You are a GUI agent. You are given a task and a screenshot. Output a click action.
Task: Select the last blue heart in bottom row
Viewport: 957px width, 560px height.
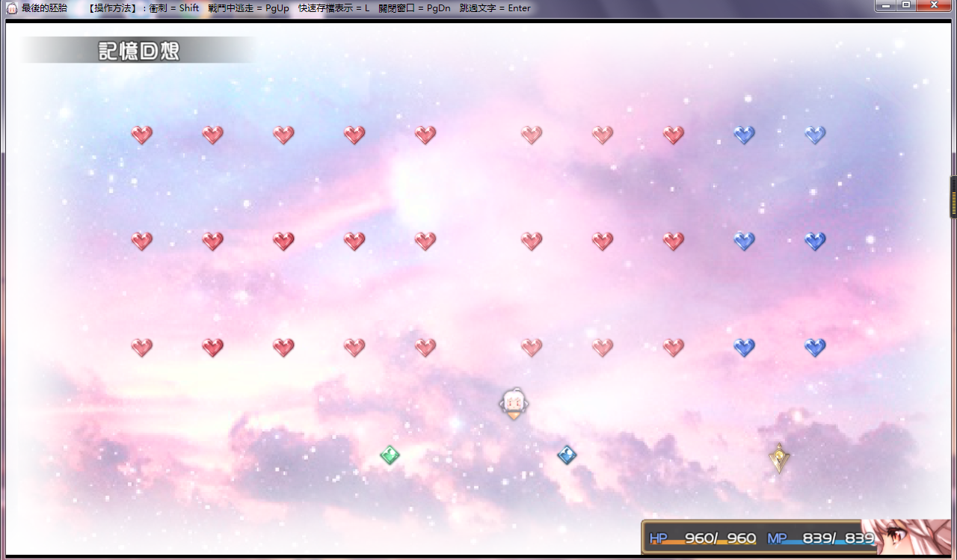tap(815, 347)
